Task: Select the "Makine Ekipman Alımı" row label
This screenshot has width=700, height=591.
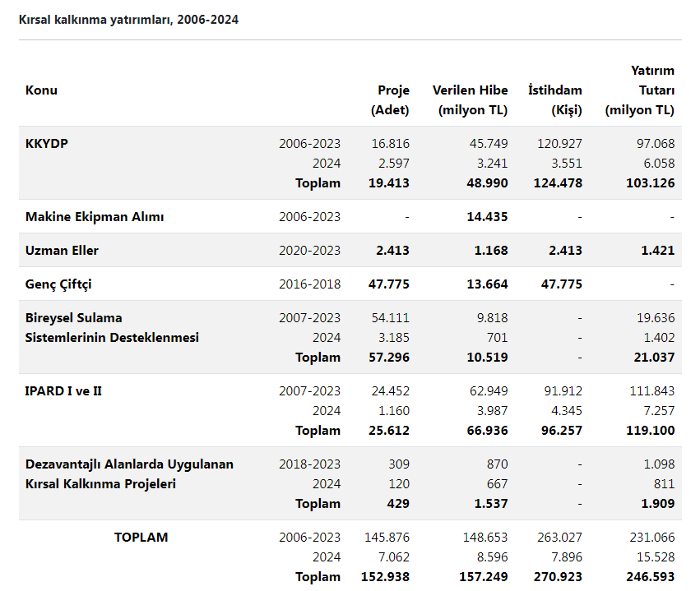Action: 95,217
